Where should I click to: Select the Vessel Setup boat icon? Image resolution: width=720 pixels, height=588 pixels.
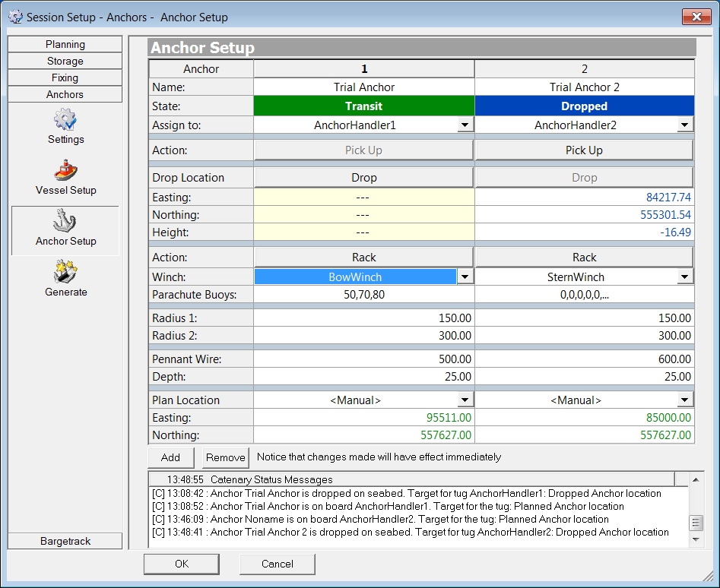[65, 171]
